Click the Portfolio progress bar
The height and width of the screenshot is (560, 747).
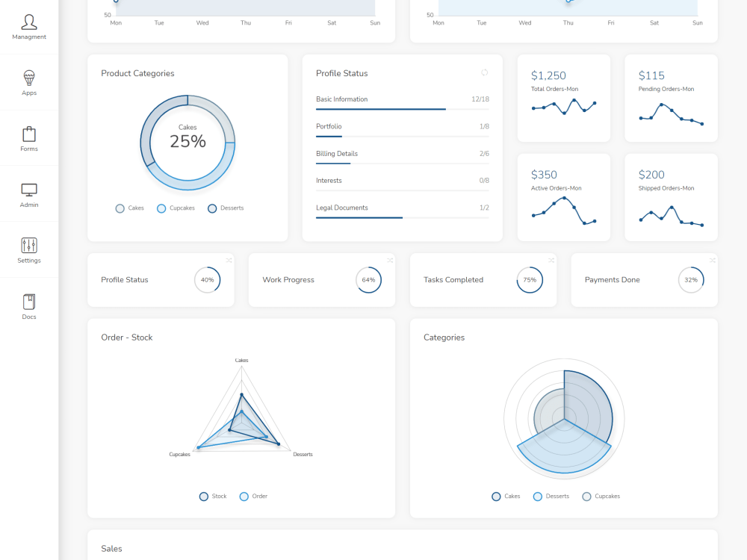point(403,136)
